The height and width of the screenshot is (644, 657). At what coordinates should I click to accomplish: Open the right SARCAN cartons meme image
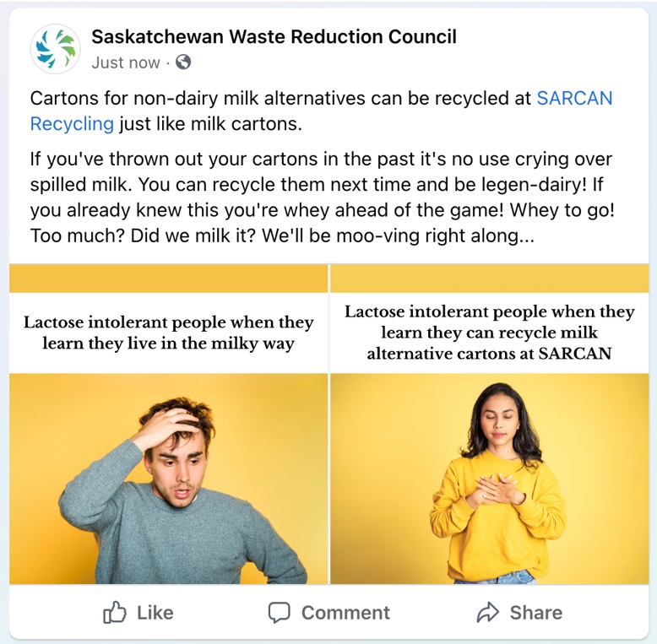pos(490,425)
